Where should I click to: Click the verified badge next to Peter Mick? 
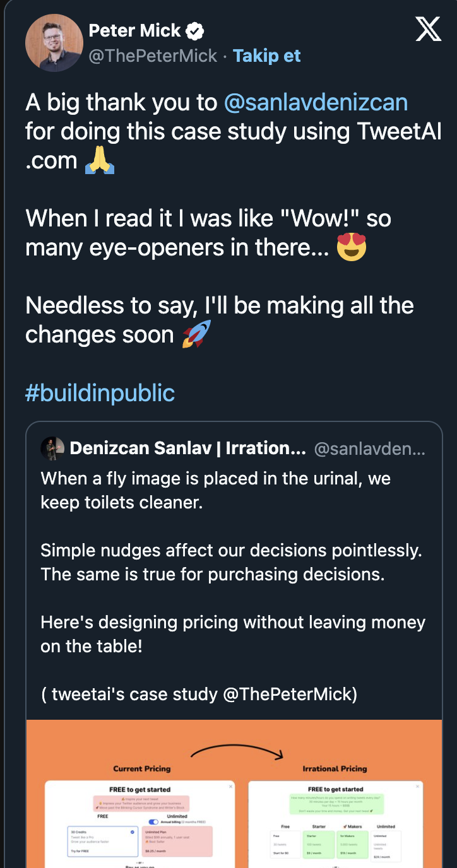tap(196, 30)
